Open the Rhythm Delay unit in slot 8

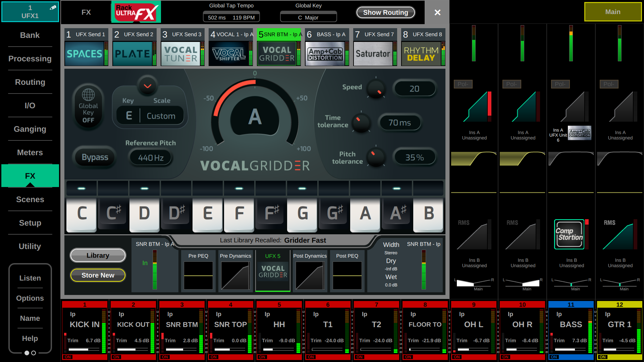[421, 54]
